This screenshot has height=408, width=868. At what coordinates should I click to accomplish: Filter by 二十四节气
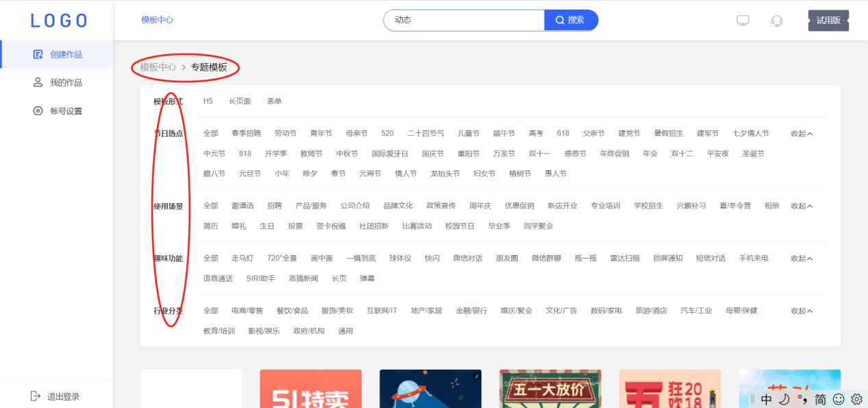tap(425, 134)
